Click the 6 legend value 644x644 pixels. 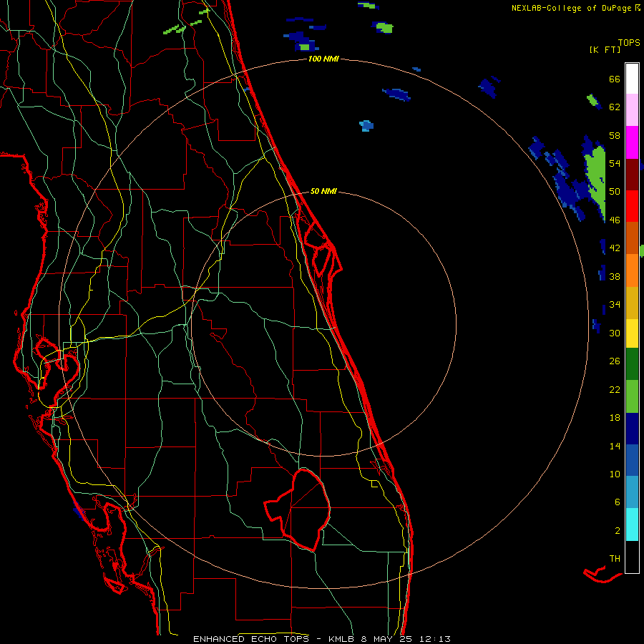tap(618, 502)
